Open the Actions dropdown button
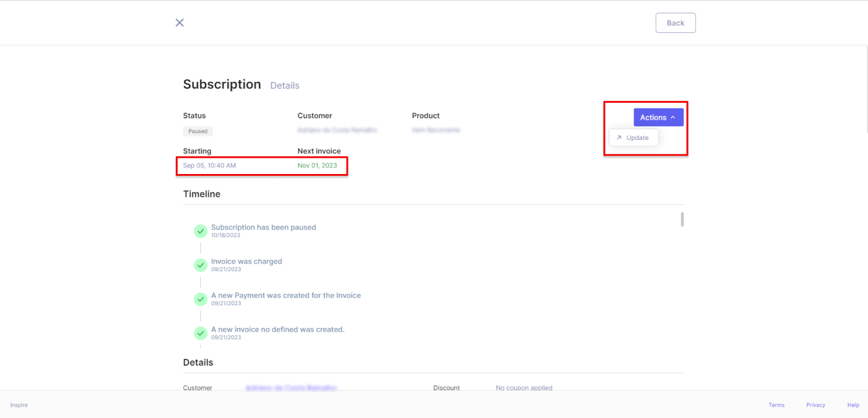Viewport: 868px width, 418px height. point(658,117)
